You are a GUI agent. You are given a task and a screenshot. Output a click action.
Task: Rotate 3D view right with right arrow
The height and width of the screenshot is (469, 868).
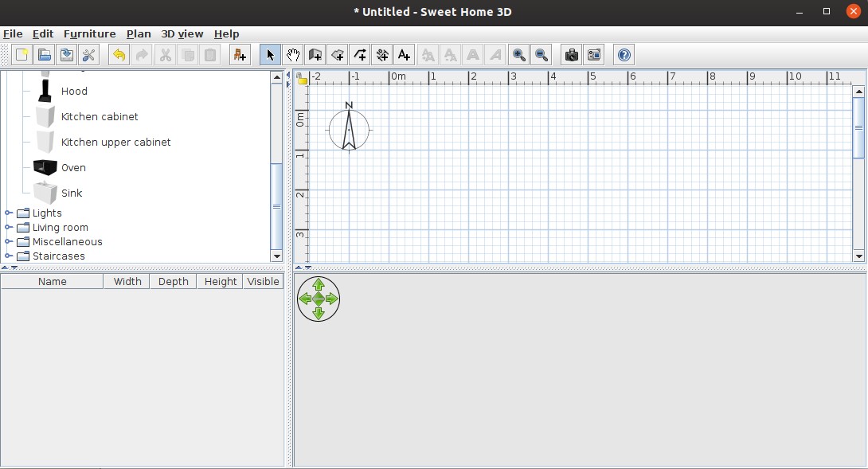click(x=331, y=299)
